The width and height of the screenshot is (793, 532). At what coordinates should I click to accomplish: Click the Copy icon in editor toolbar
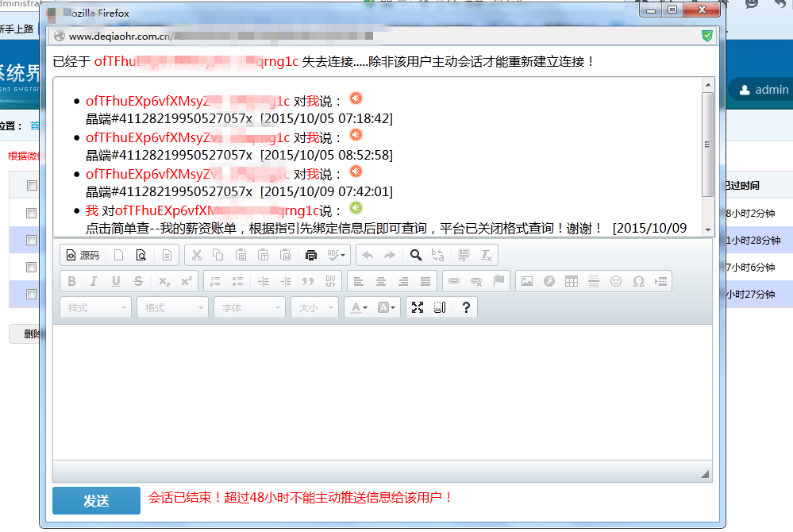click(x=218, y=256)
